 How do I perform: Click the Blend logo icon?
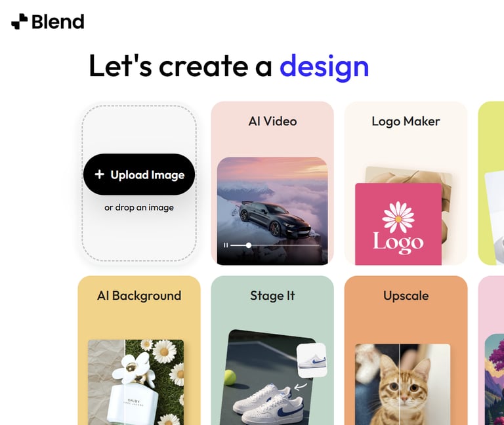(x=19, y=22)
